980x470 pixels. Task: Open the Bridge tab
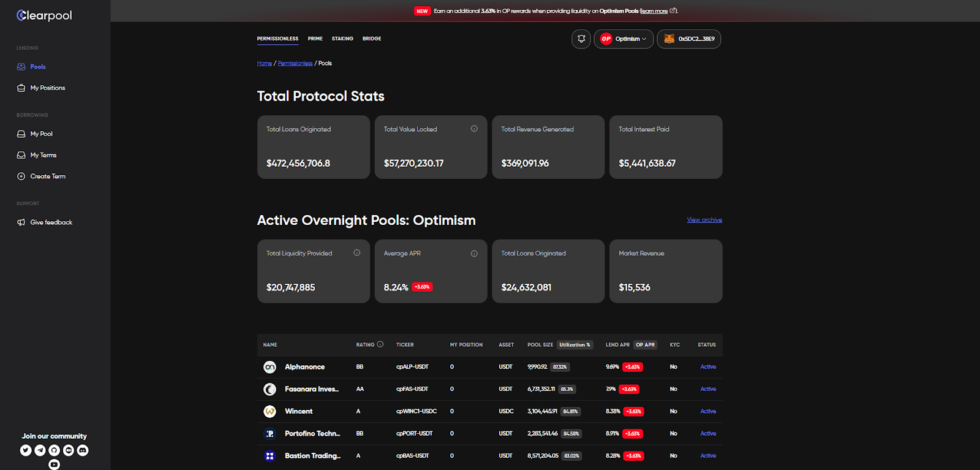[372, 39]
